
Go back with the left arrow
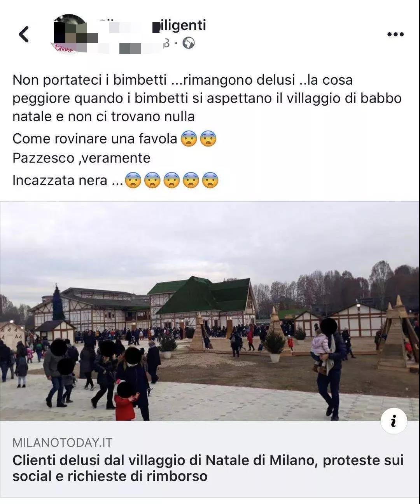point(24,34)
